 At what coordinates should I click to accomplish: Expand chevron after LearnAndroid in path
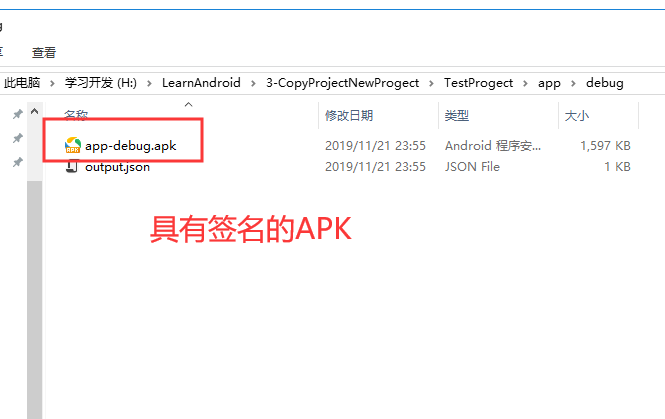(x=253, y=83)
